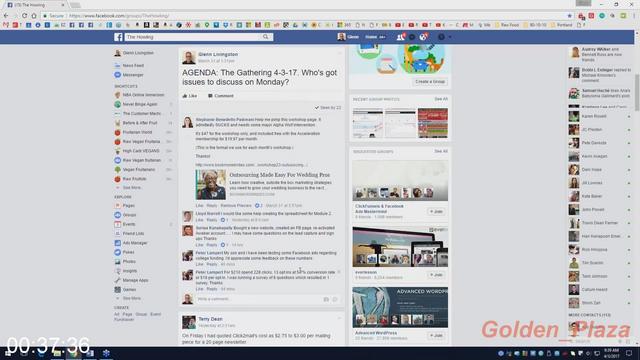Click Create a Group button
Viewport: 640px width, 360px height.
pyautogui.click(x=430, y=82)
